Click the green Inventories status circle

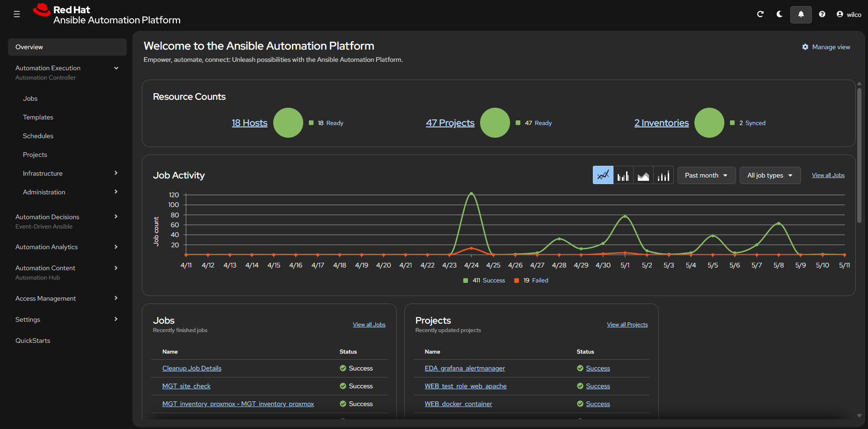pyautogui.click(x=709, y=123)
